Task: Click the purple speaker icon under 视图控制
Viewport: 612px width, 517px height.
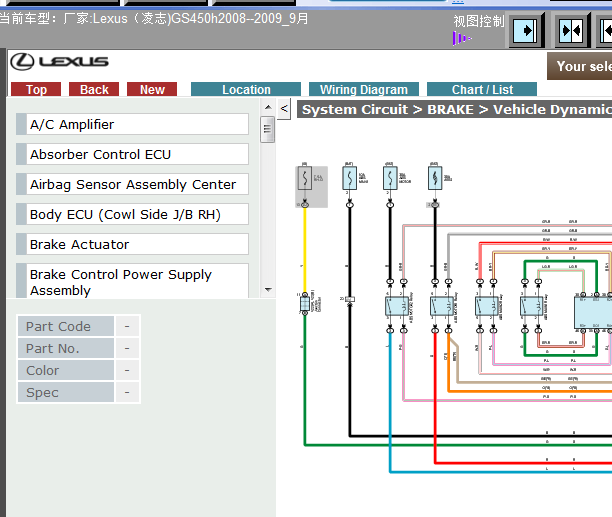Action: tap(462, 38)
